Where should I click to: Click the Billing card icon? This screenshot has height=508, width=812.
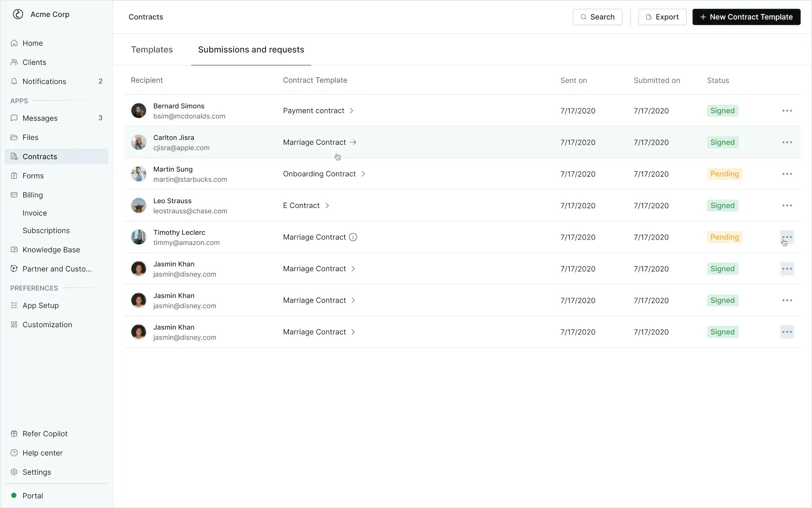pos(14,195)
